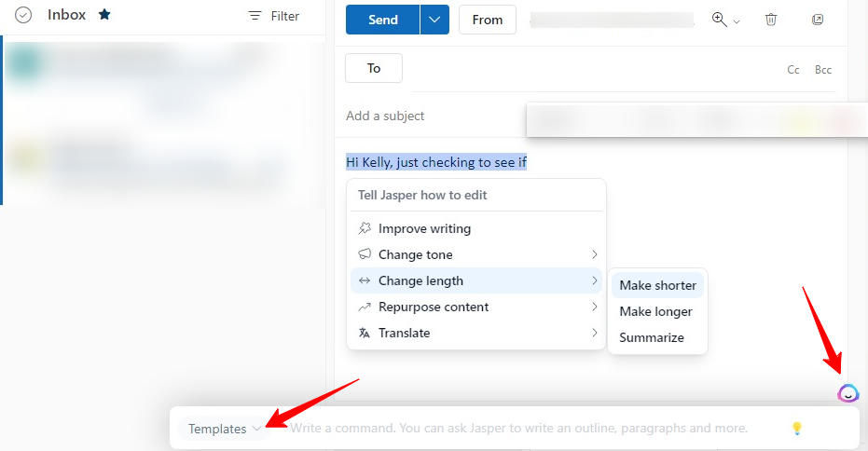Click the To recipients button

[374, 68]
